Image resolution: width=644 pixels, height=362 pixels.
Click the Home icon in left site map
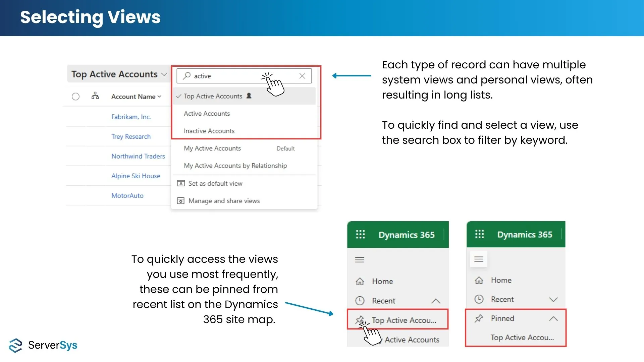(x=360, y=281)
